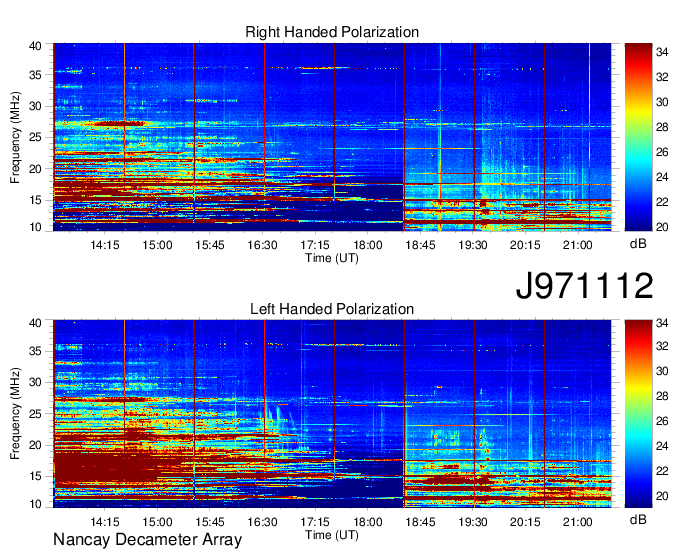680x552 pixels.
Task: Select the J971112 observation label
Action: [x=584, y=285]
